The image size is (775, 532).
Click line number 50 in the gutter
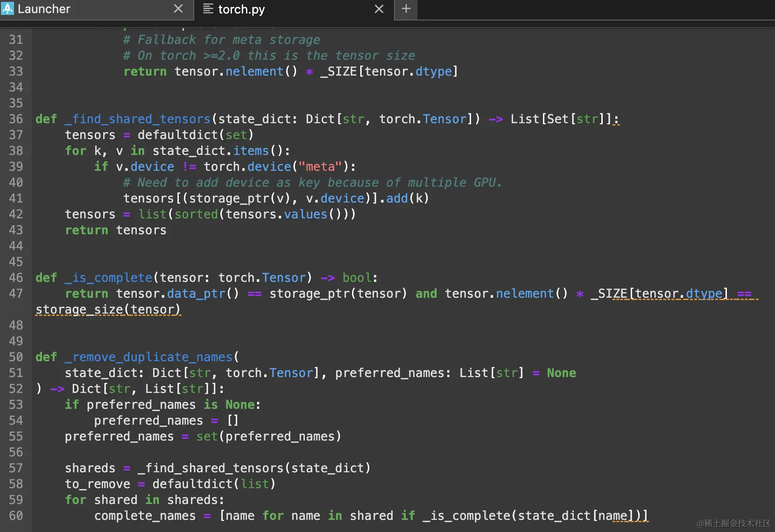(16, 357)
